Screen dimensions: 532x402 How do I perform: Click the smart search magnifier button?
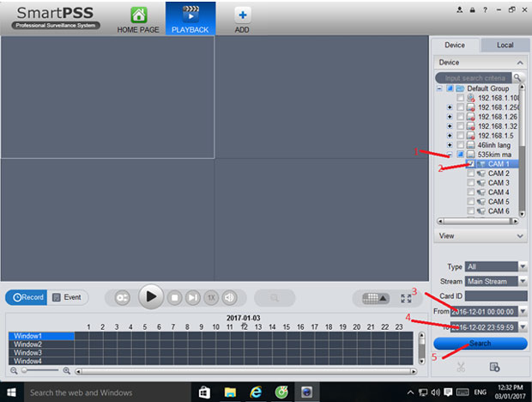(x=275, y=298)
